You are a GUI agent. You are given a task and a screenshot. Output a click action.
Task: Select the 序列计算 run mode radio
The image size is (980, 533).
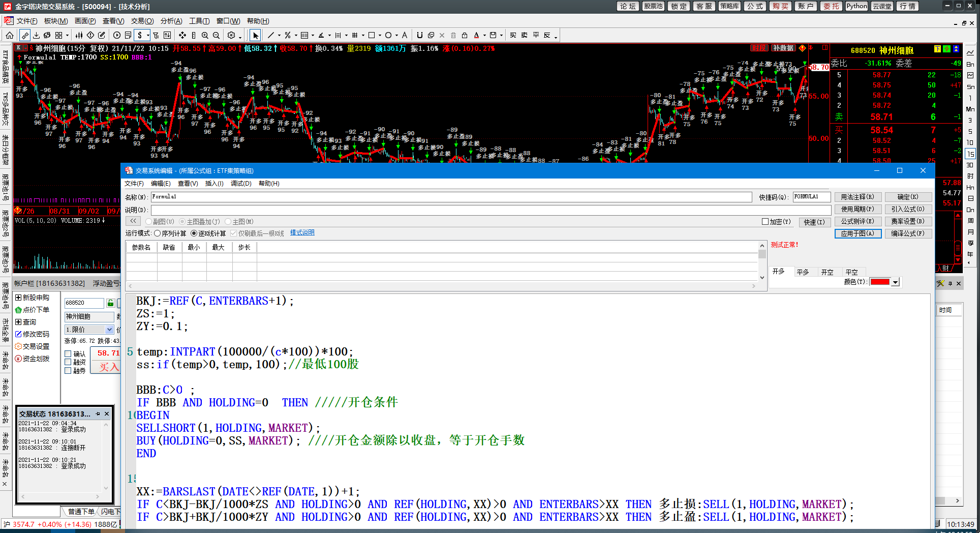click(x=158, y=233)
